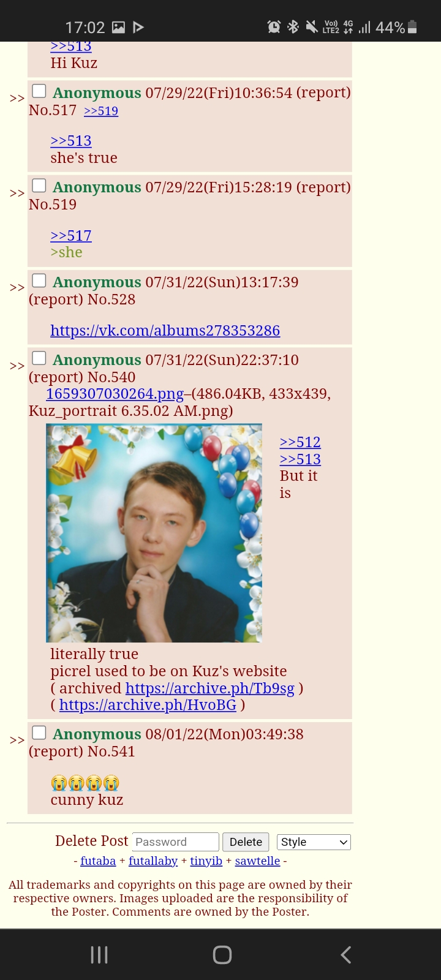Open recent apps with three-bar icon
The width and height of the screenshot is (441, 980).
[x=99, y=954]
